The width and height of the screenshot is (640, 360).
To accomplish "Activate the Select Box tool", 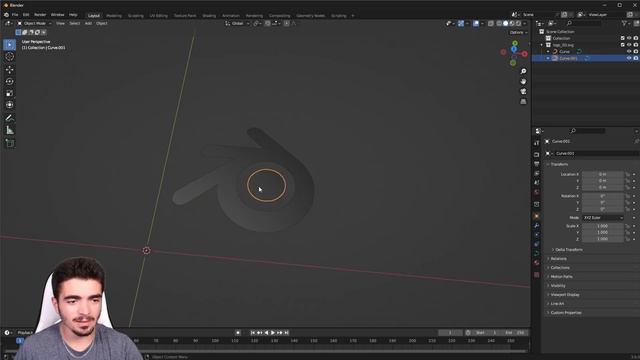I will (x=9, y=44).
